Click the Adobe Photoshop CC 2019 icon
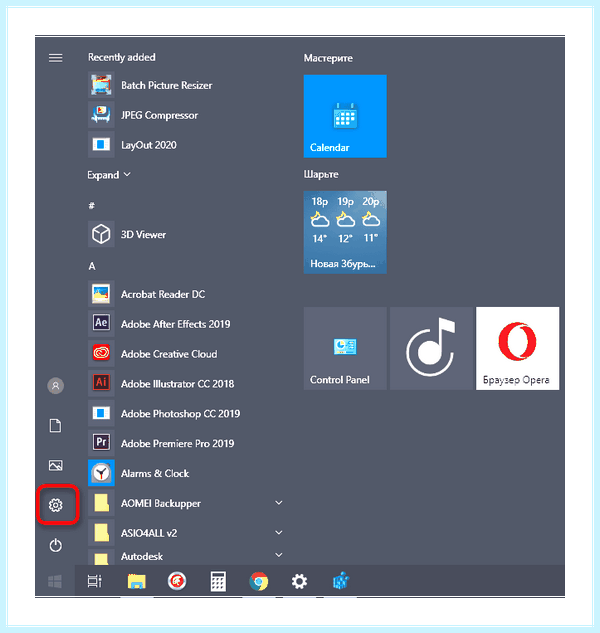The image size is (600, 633). pos(101,413)
